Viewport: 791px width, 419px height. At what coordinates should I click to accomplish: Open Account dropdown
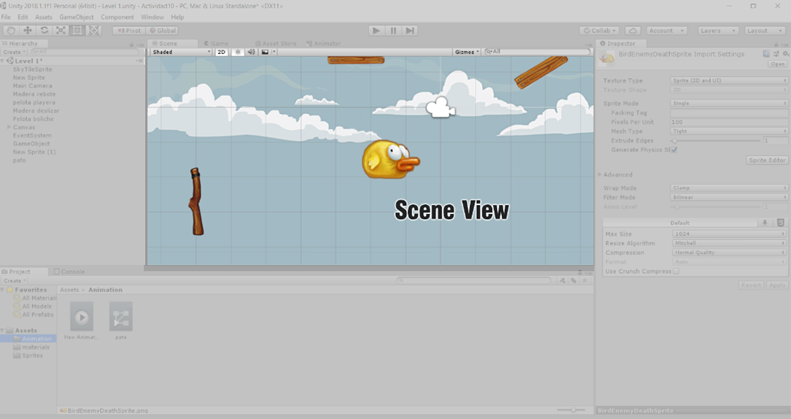666,30
